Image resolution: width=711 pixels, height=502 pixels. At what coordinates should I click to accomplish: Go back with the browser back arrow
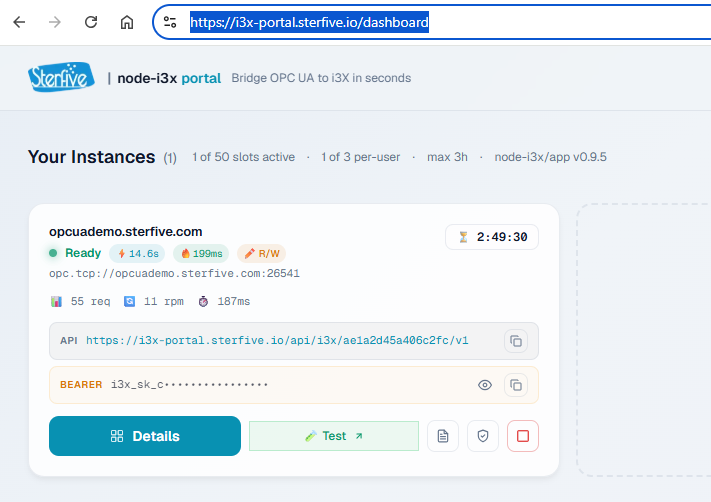coord(19,22)
